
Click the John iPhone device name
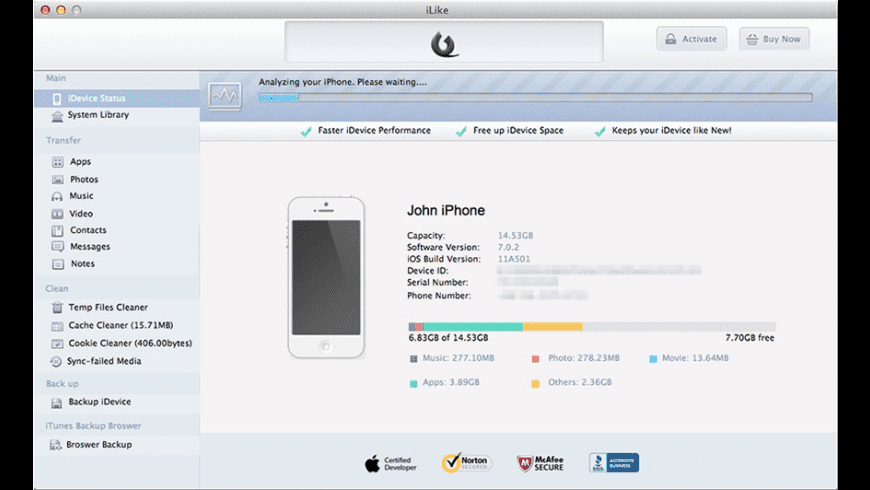click(x=446, y=210)
